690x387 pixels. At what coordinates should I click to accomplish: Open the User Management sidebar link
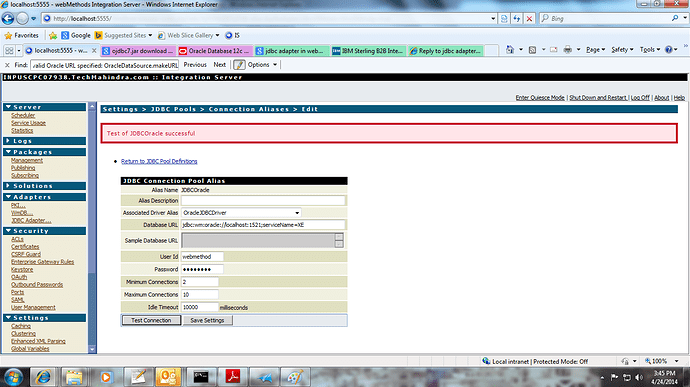coord(33,307)
